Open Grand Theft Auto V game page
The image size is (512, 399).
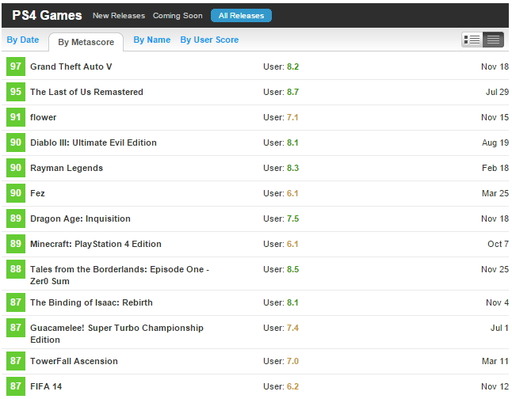[71, 67]
